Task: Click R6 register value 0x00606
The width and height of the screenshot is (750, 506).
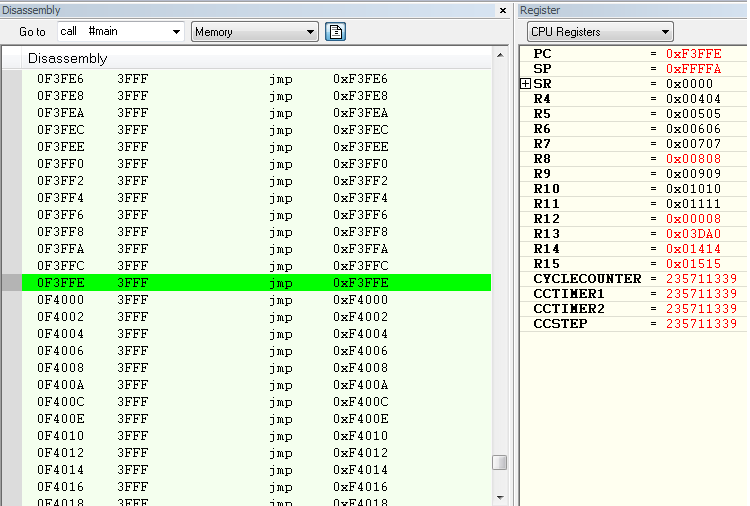Action: (694, 129)
